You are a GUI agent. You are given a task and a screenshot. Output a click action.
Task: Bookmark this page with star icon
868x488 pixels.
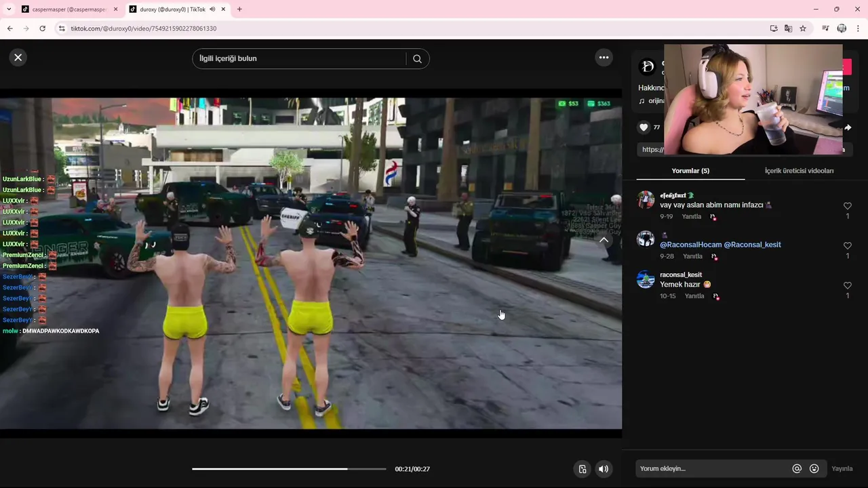[x=803, y=28]
